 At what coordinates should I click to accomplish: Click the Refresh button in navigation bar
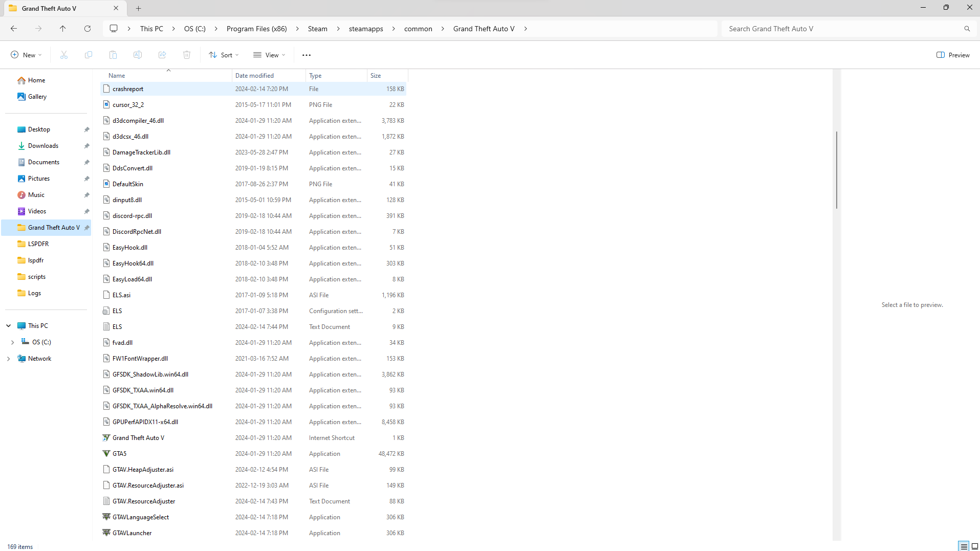click(x=88, y=29)
